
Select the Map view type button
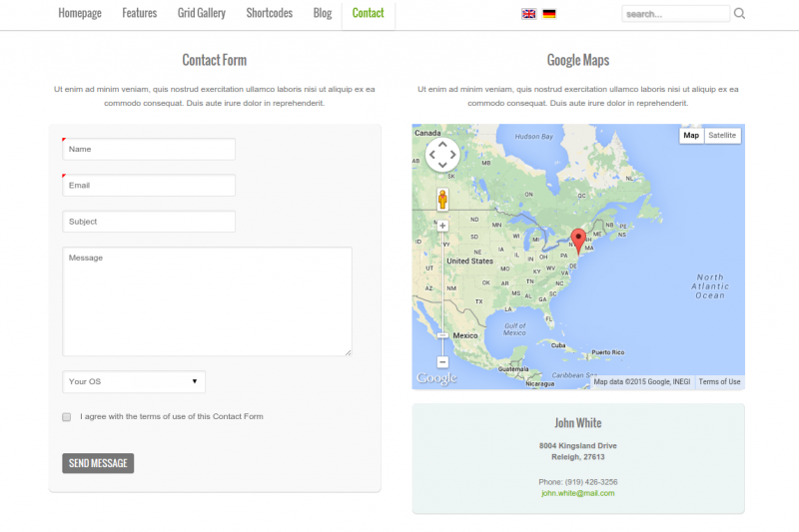tap(691, 136)
